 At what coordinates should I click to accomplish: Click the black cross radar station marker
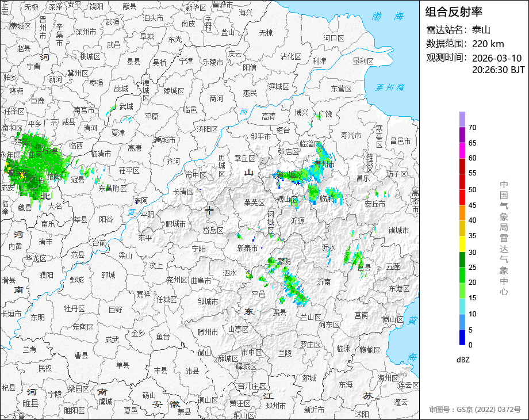(x=209, y=210)
